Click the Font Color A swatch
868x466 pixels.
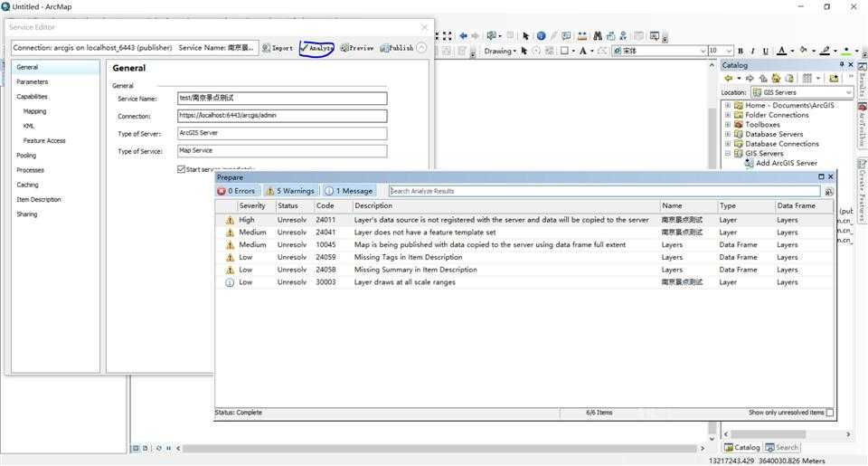tap(781, 51)
